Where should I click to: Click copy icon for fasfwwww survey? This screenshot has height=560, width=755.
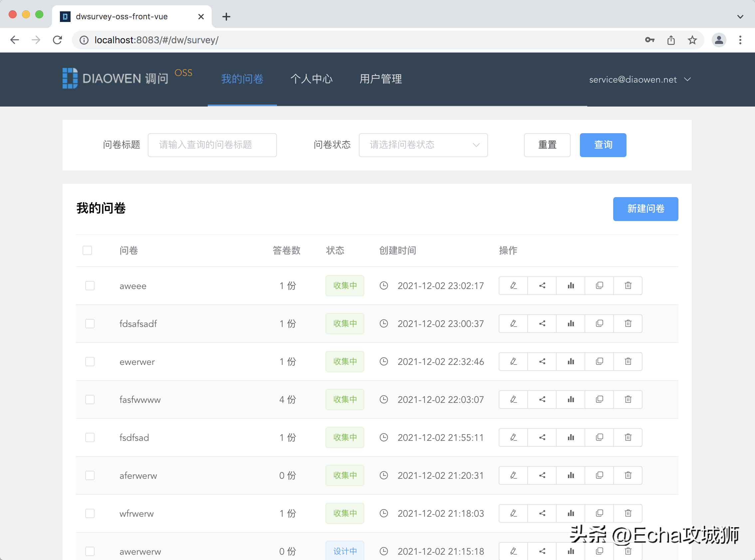click(599, 399)
